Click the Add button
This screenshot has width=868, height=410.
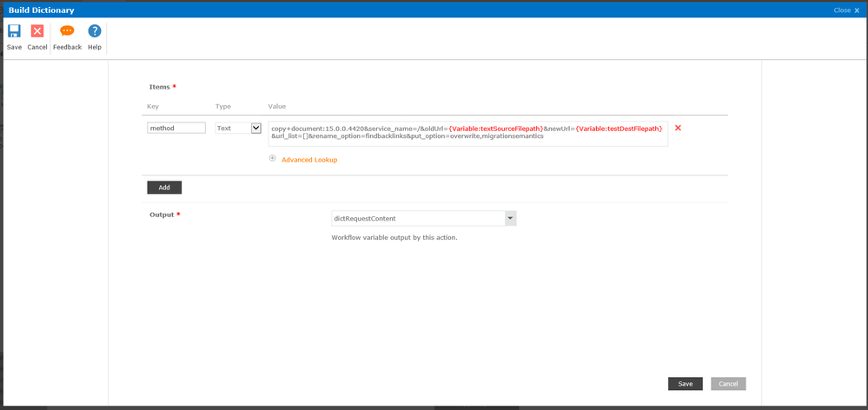click(164, 188)
